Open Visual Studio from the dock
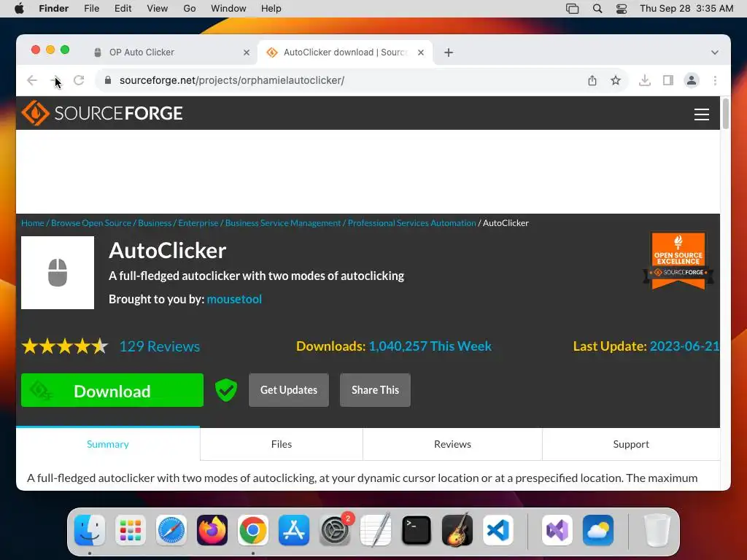This screenshot has height=560, width=747. [x=557, y=530]
